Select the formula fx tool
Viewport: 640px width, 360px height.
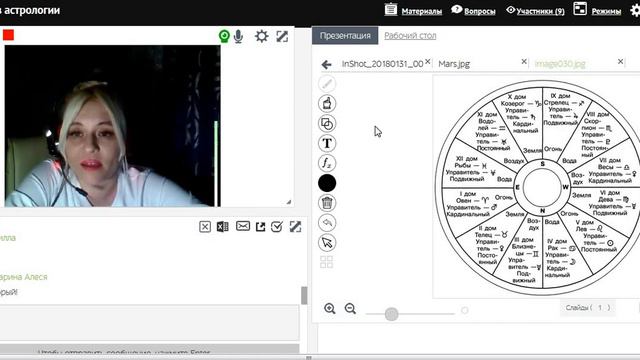(x=327, y=163)
